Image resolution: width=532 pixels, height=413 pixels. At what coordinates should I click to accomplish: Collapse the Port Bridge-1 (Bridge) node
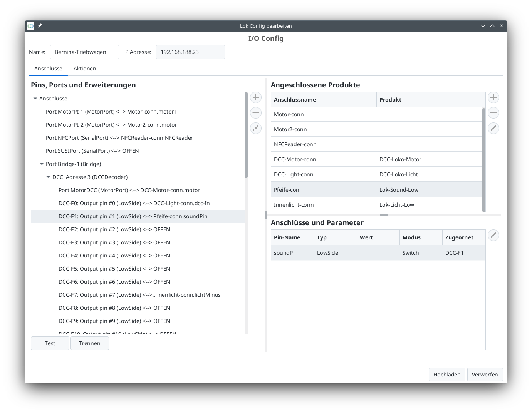coord(42,164)
